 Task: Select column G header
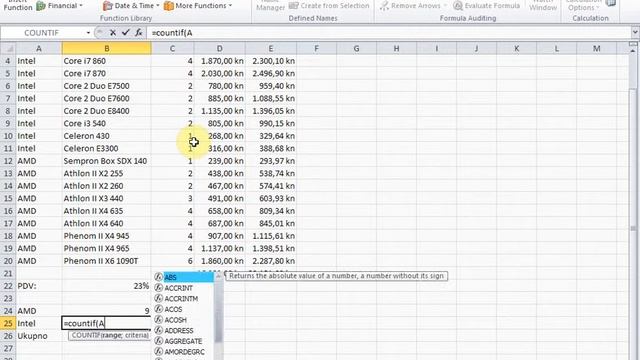point(356,49)
